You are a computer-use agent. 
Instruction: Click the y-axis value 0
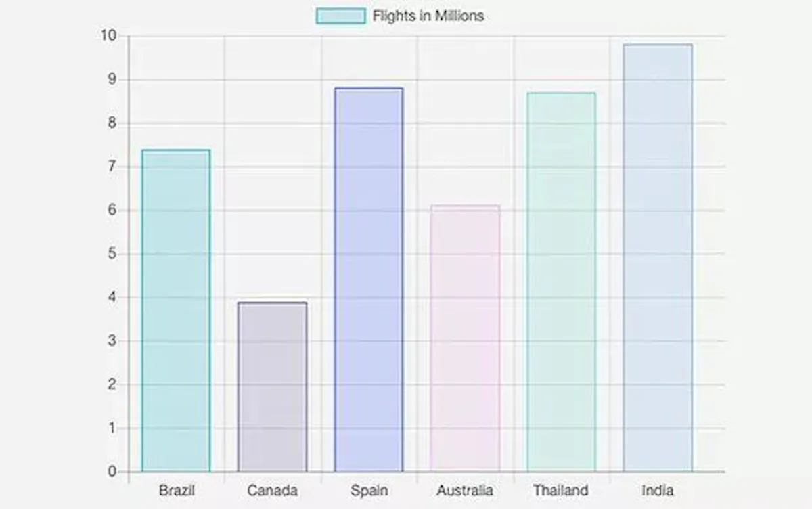[x=113, y=472]
